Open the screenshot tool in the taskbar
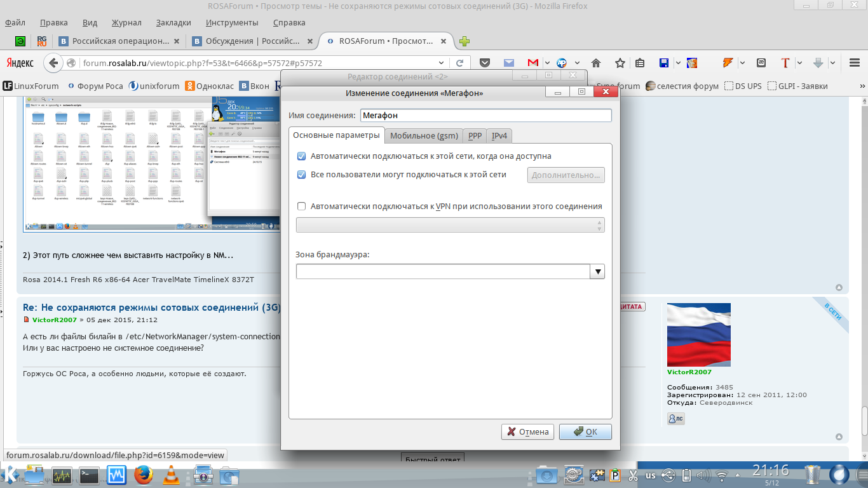Viewport: 868px width, 488px height. coord(203,475)
